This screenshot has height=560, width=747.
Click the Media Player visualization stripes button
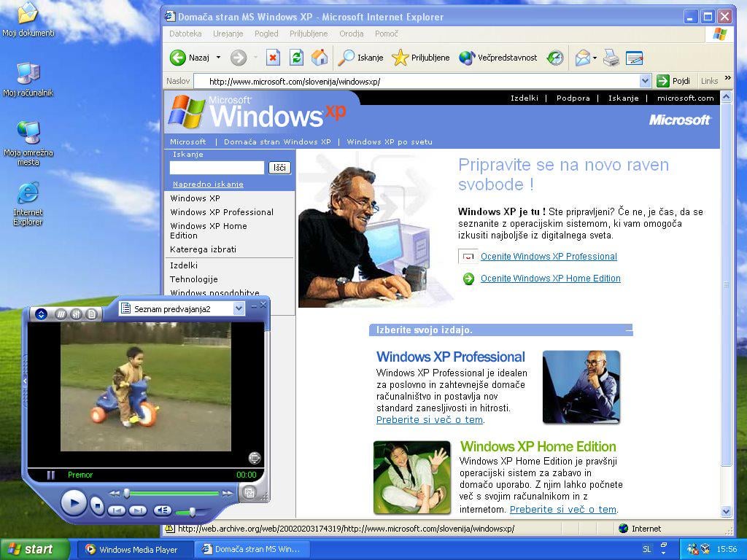(61, 314)
